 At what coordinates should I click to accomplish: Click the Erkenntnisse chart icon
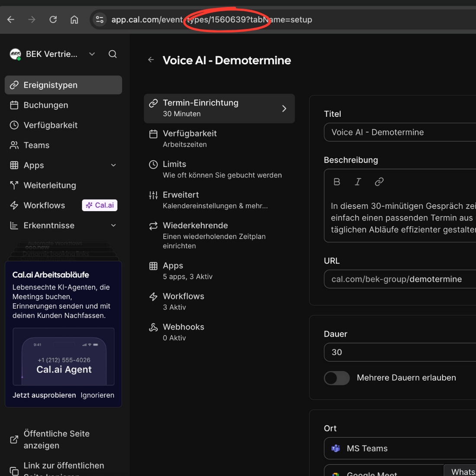[x=14, y=225]
